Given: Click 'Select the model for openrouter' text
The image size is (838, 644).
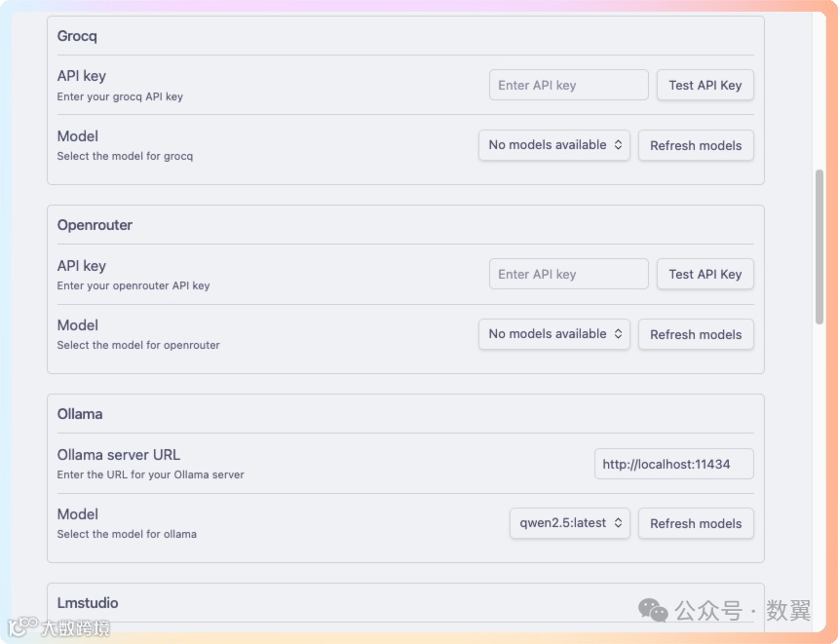Looking at the screenshot, I should click(x=138, y=345).
